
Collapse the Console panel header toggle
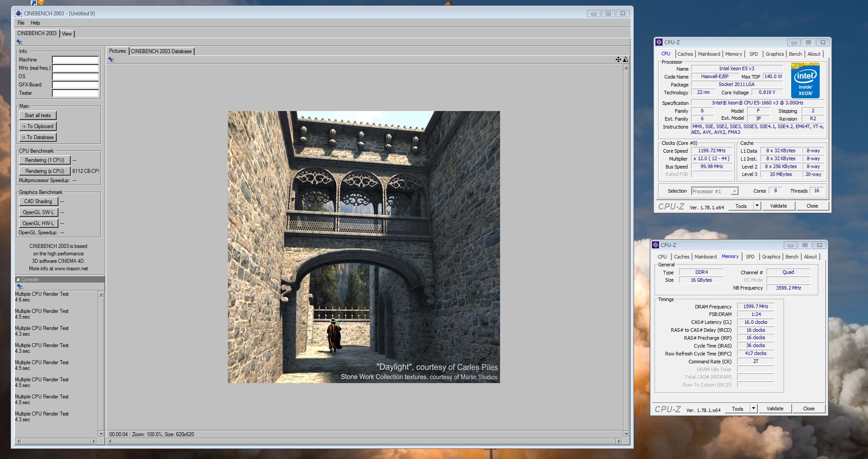click(18, 280)
